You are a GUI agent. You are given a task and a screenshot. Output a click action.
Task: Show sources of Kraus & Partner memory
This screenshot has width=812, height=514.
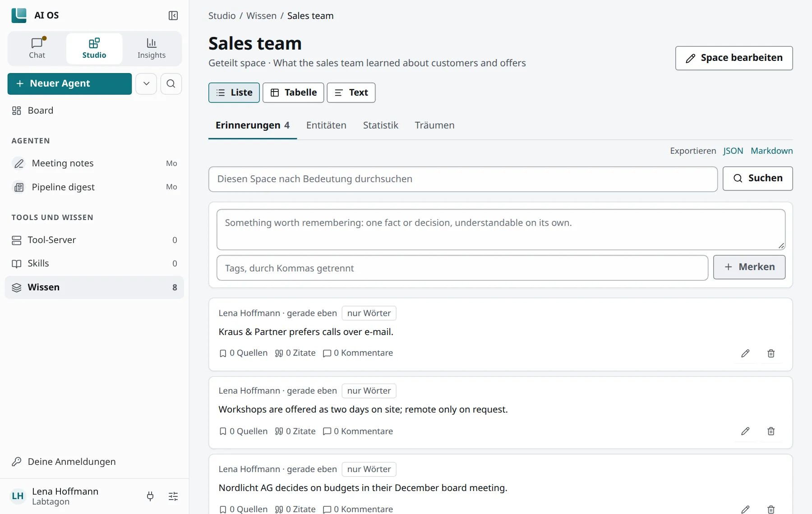coord(243,353)
